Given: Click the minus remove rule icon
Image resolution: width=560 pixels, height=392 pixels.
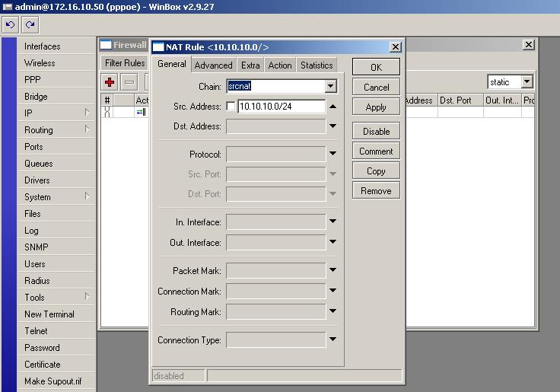Looking at the screenshot, I should (129, 82).
